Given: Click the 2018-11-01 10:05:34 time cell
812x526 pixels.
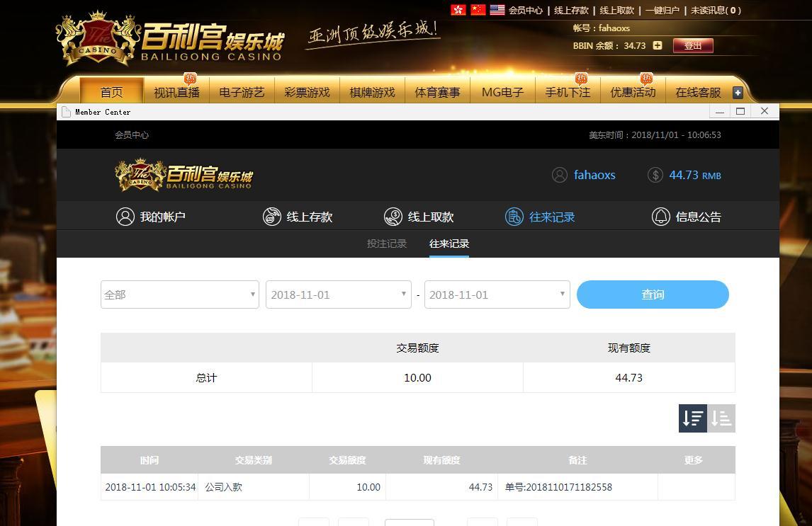Looking at the screenshot, I should (x=150, y=487).
